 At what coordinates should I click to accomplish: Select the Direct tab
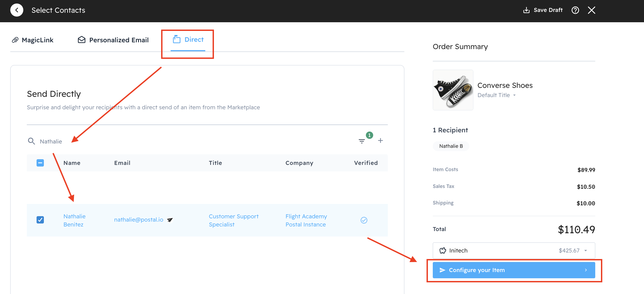[188, 40]
